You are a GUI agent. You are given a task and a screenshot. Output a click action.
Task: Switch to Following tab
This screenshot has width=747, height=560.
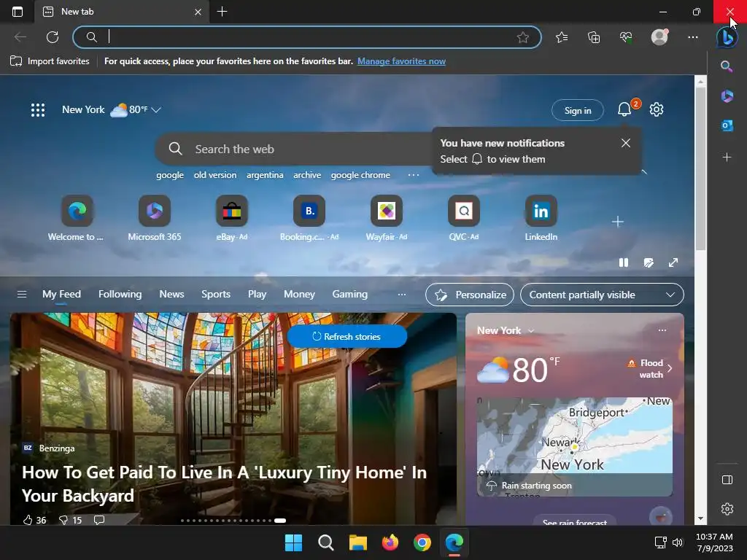(120, 295)
